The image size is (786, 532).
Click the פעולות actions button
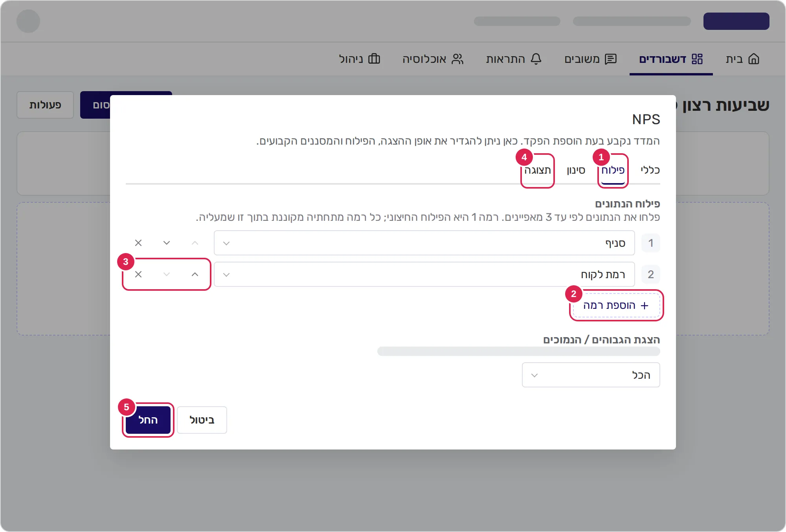[x=45, y=105]
